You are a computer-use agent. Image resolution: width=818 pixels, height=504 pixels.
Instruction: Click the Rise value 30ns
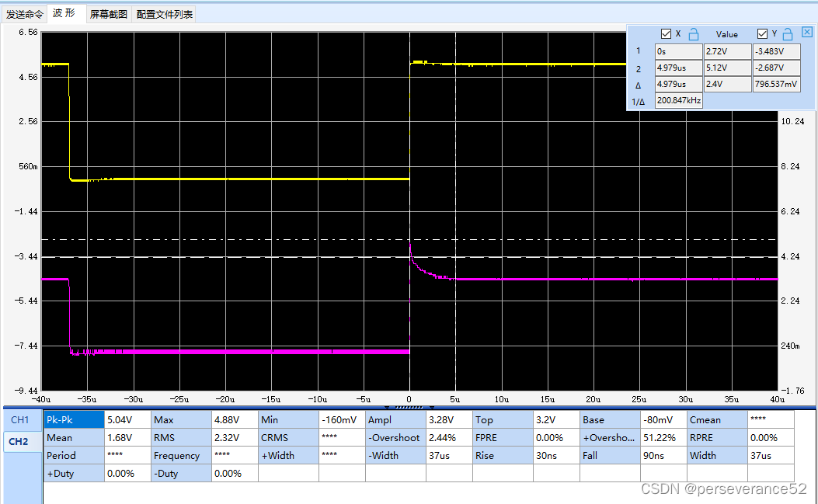click(x=556, y=455)
